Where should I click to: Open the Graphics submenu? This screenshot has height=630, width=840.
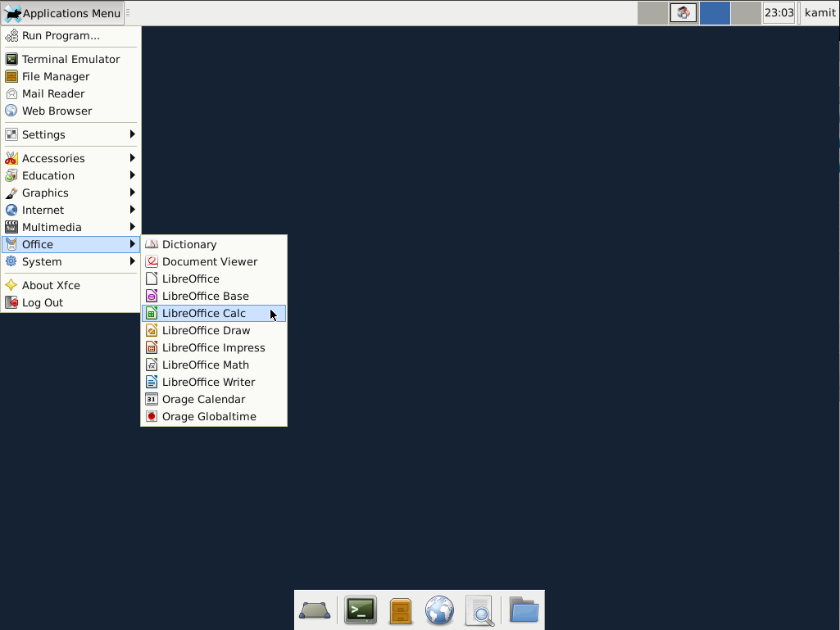(x=45, y=193)
